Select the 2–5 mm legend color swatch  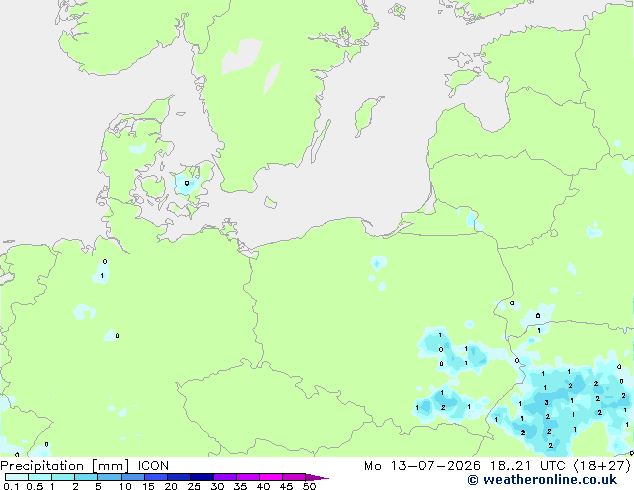[86, 477]
